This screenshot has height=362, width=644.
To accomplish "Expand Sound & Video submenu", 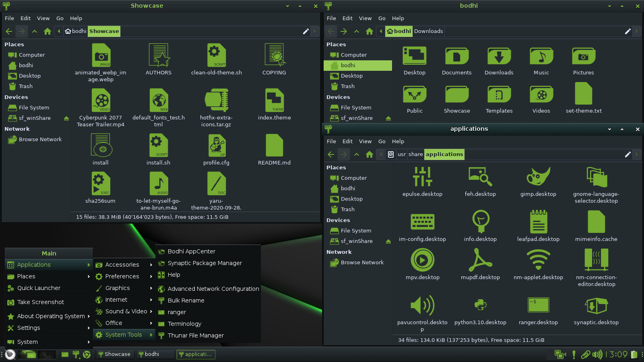I will tap(124, 311).
